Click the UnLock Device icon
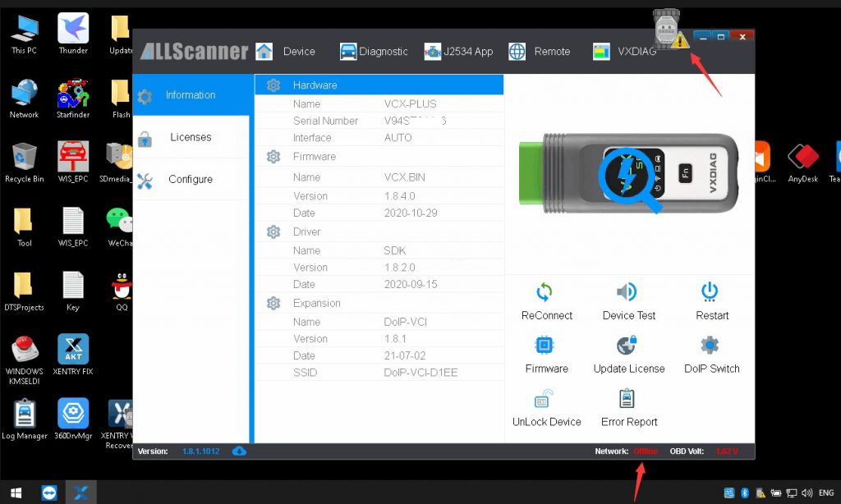The image size is (841, 504). pyautogui.click(x=544, y=398)
